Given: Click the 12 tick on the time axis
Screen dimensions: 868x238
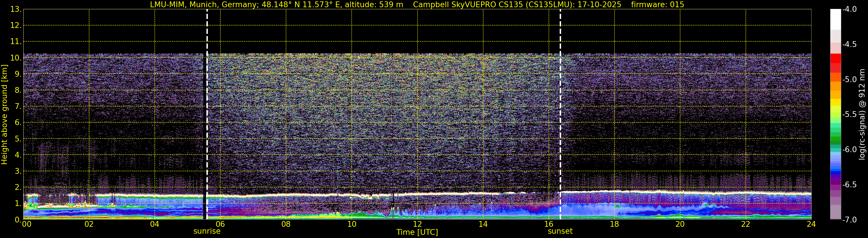Looking at the screenshot, I should tap(417, 224).
